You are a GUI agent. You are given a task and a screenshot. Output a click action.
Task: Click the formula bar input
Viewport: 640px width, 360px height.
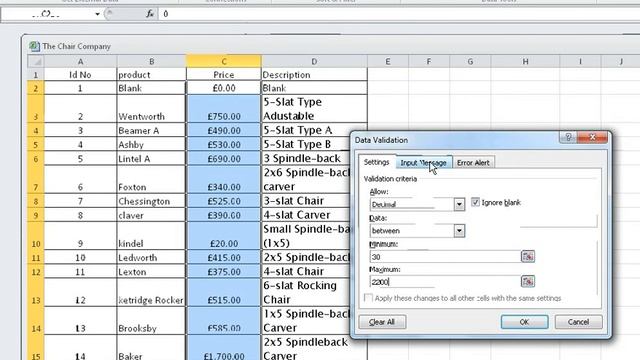coord(398,14)
